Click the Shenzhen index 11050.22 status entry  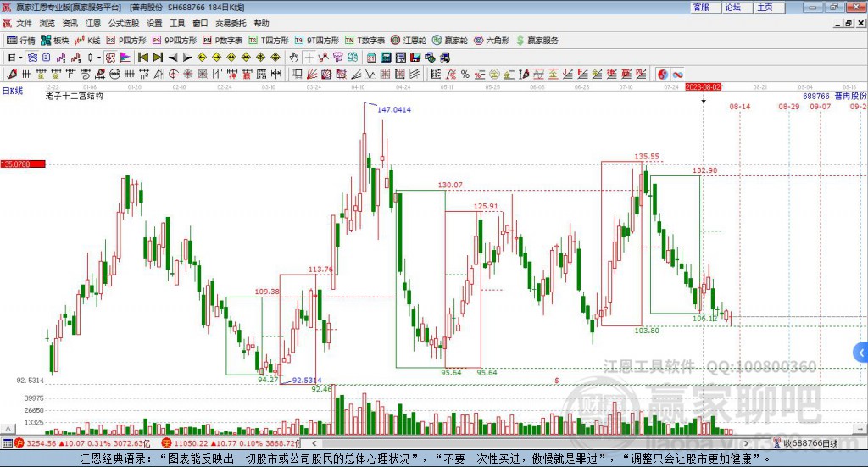point(231,443)
